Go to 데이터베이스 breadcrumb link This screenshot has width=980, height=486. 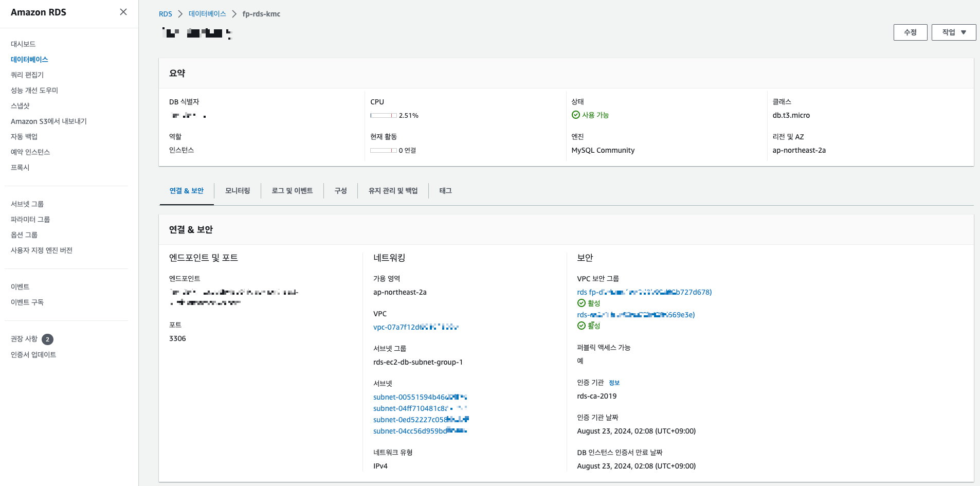pyautogui.click(x=207, y=14)
